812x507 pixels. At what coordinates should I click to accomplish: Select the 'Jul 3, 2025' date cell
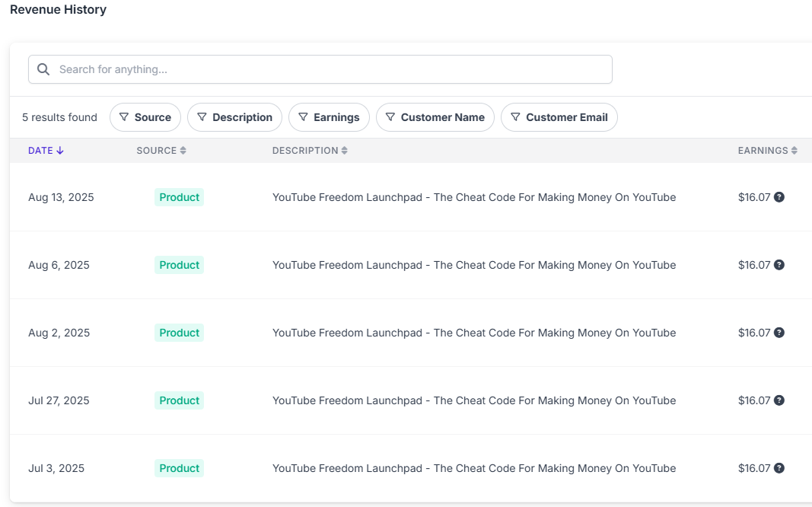tap(56, 469)
